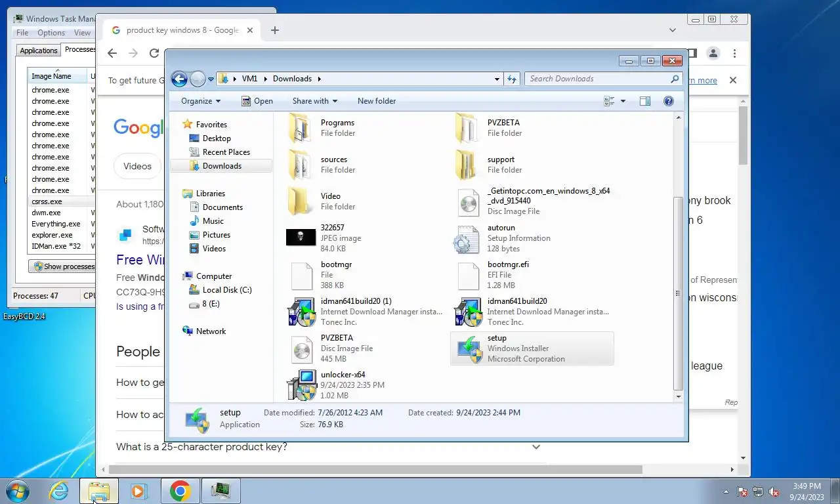This screenshot has width=840, height=504.
Task: Create a New folder in Downloads
Action: (x=377, y=101)
